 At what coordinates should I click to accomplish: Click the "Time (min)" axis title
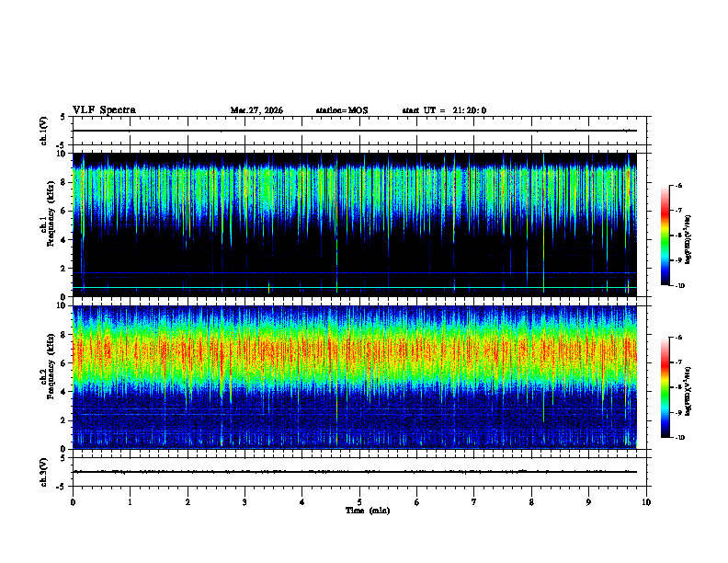(368, 511)
